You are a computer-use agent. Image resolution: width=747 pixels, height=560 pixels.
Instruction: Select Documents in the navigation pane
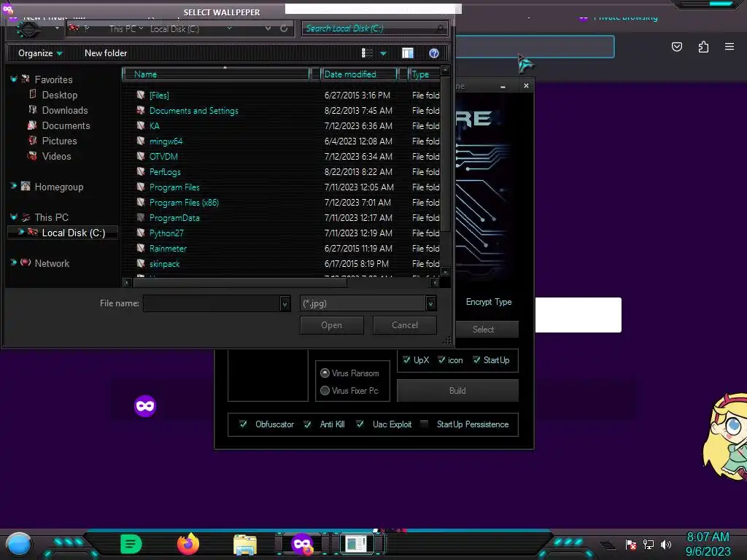tap(66, 125)
